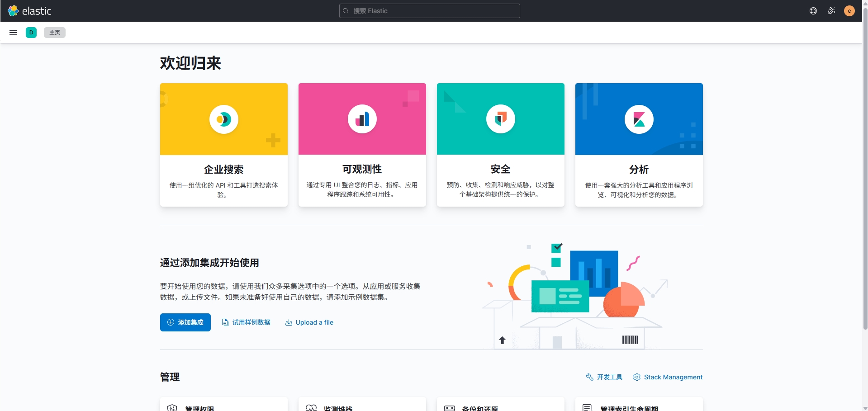Open 开发工具 via its wrench icon
This screenshot has height=411, width=868.
pos(590,377)
